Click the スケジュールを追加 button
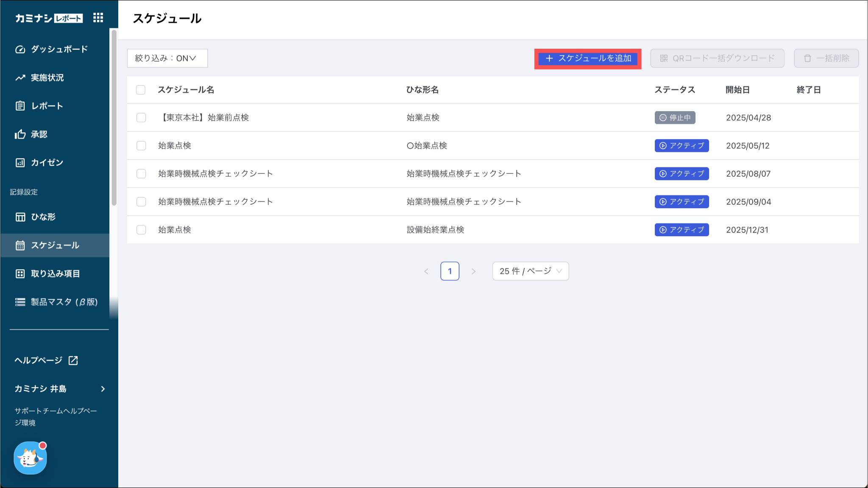The height and width of the screenshot is (488, 868). [x=587, y=59]
